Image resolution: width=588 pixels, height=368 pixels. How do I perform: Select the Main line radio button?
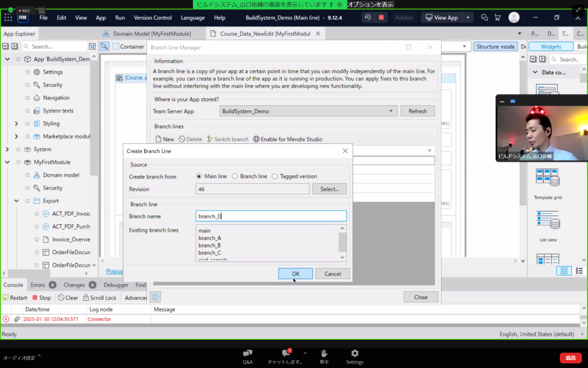tap(199, 177)
